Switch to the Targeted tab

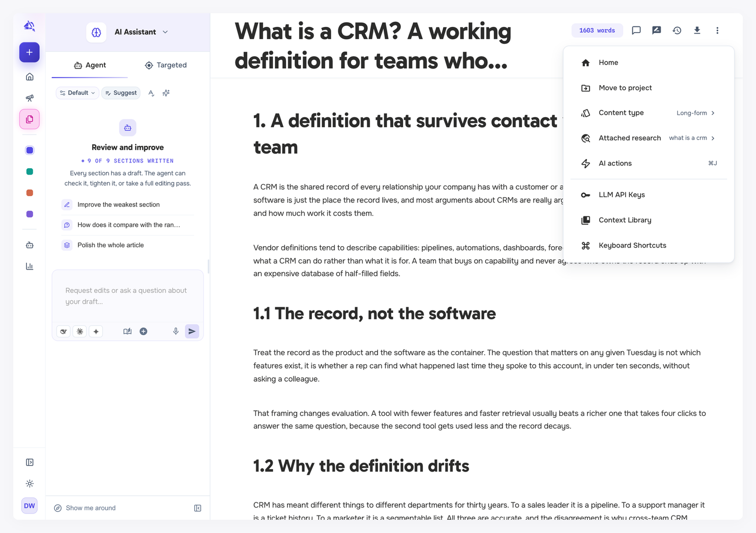click(x=166, y=65)
